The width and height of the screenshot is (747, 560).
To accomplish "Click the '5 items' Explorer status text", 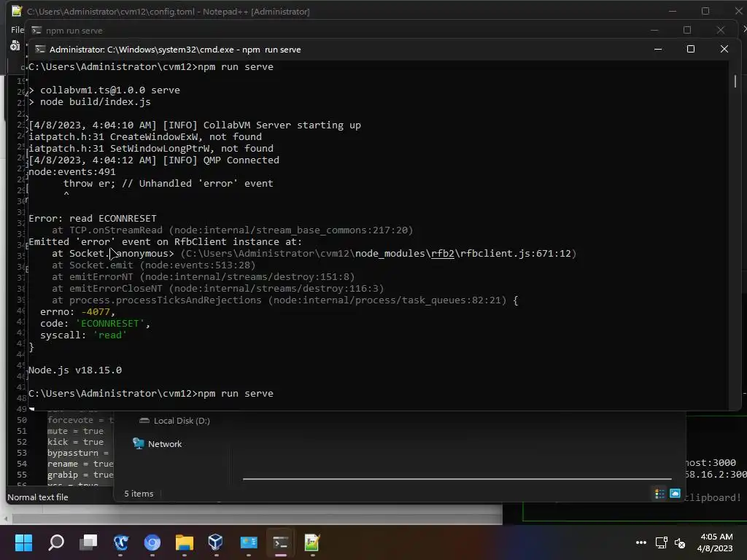I will 139,494.
